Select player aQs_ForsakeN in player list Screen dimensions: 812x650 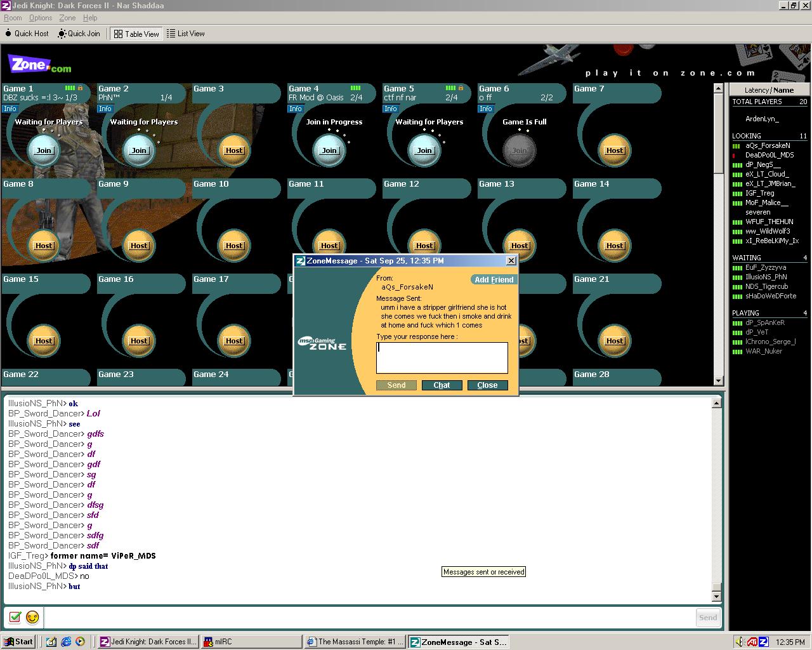[x=768, y=145]
